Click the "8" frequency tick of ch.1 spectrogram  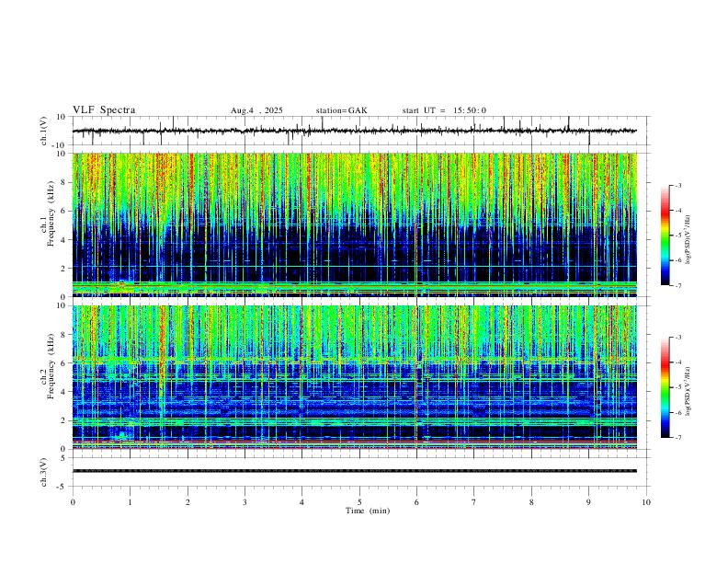click(63, 182)
